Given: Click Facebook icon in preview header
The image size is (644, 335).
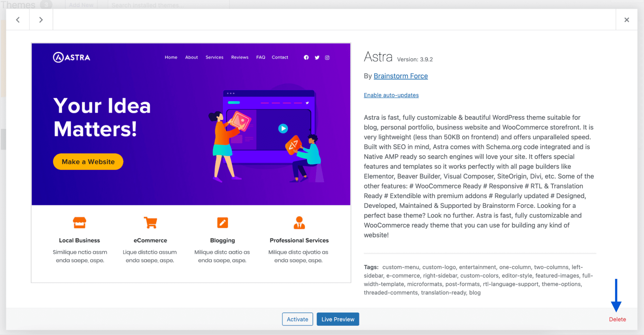Looking at the screenshot, I should click(x=306, y=57).
